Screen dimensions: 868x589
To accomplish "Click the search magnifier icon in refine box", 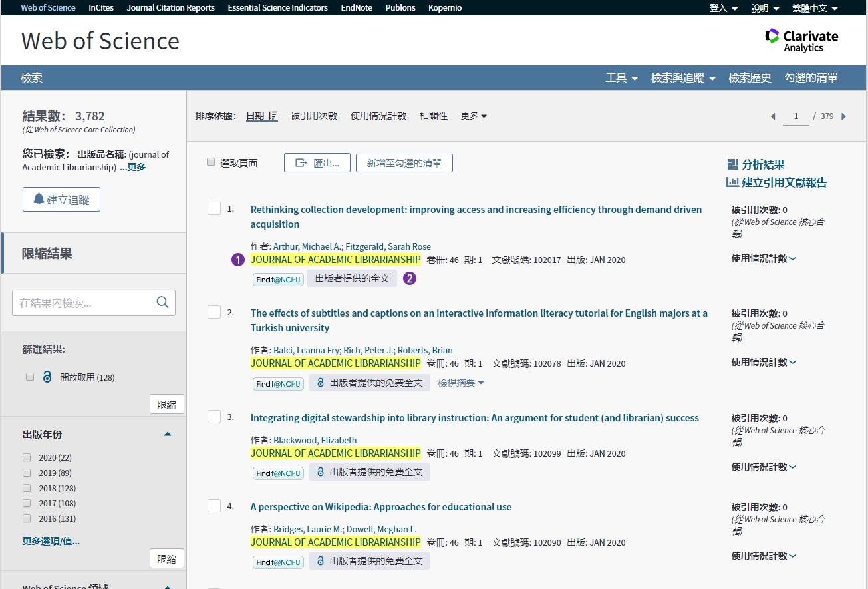I will tap(162, 303).
